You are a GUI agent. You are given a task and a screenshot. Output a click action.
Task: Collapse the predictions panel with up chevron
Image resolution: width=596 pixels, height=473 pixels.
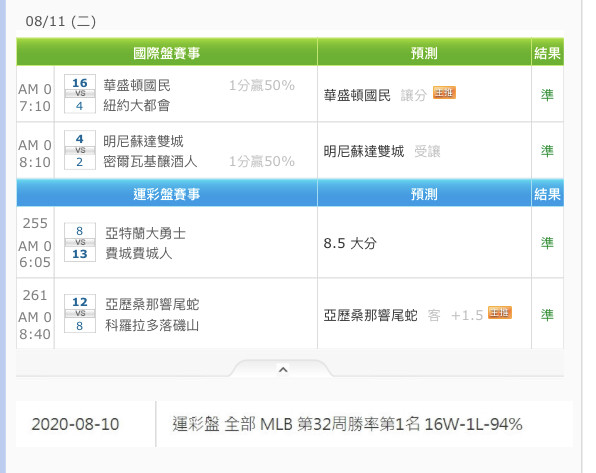(283, 369)
